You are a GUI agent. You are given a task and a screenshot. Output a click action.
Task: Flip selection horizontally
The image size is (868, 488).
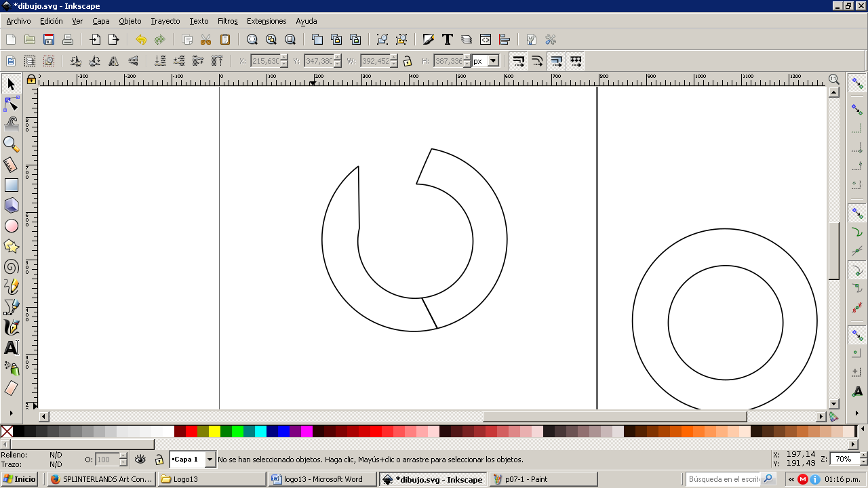114,61
